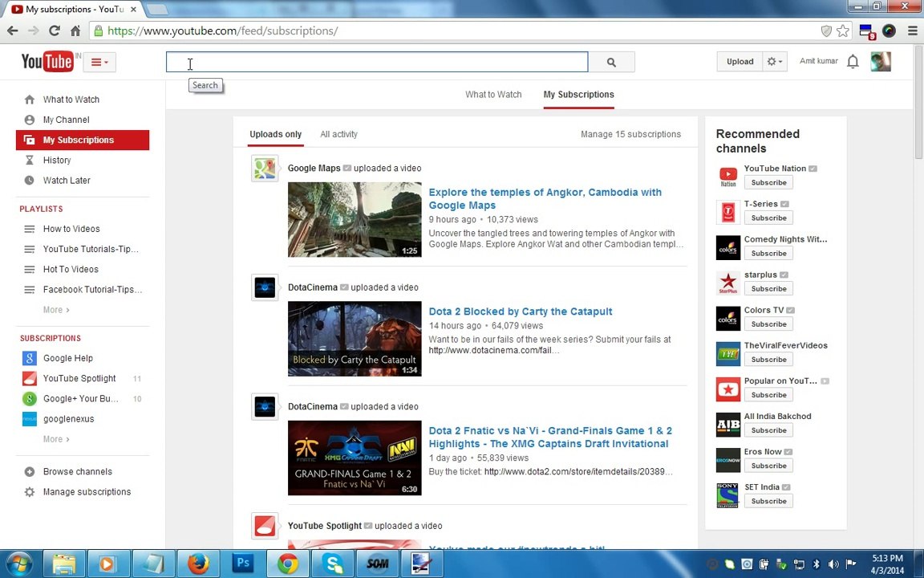Subscribe to Comedy Nights With channel
Image resolution: width=924 pixels, height=578 pixels.
[x=768, y=254]
